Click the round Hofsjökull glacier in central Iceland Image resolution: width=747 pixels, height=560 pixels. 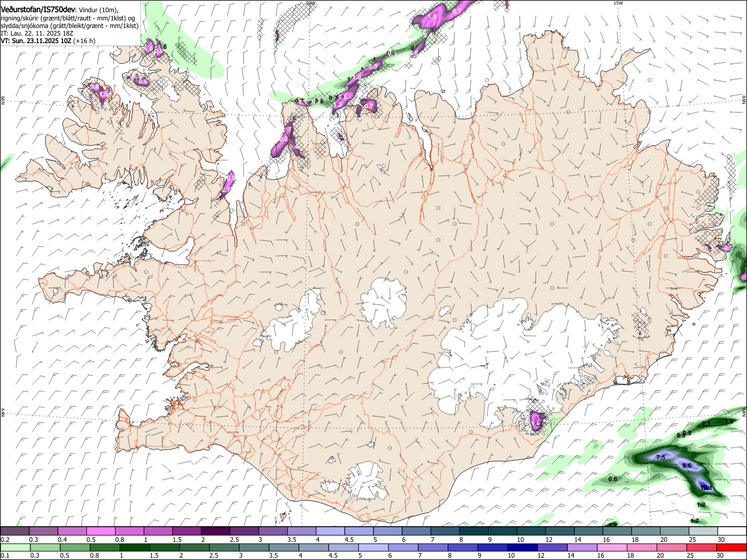(383, 302)
